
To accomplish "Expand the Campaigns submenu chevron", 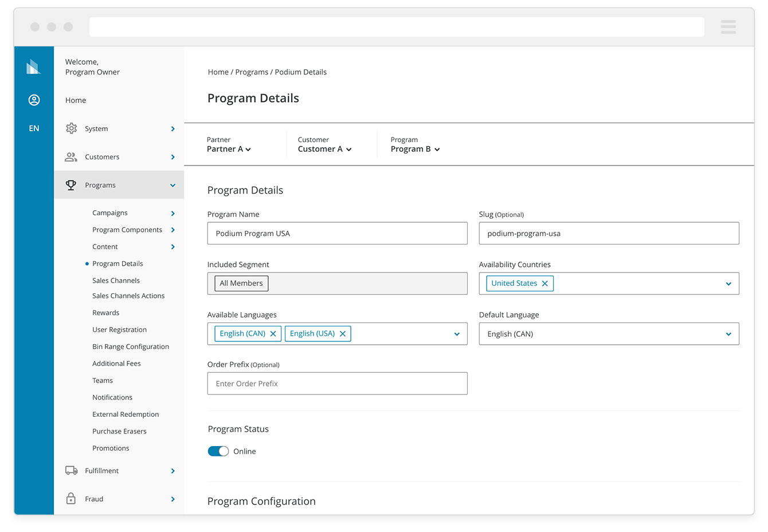I will coord(173,213).
